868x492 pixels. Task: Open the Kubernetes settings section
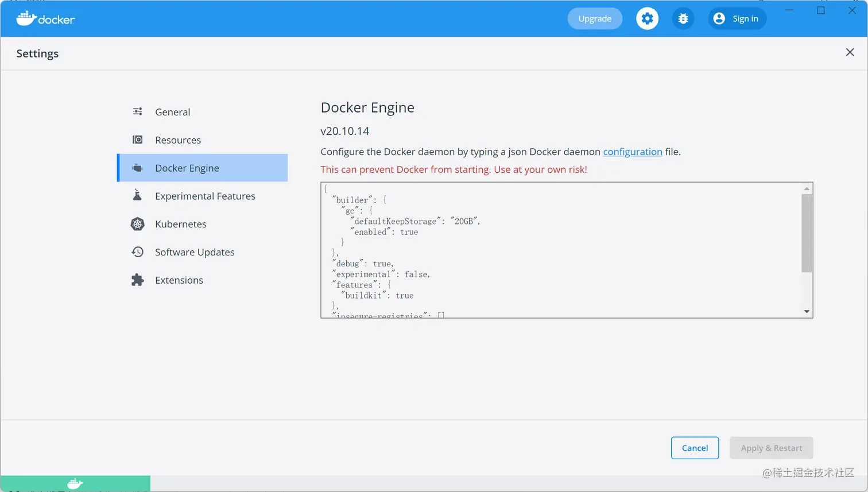(202, 224)
